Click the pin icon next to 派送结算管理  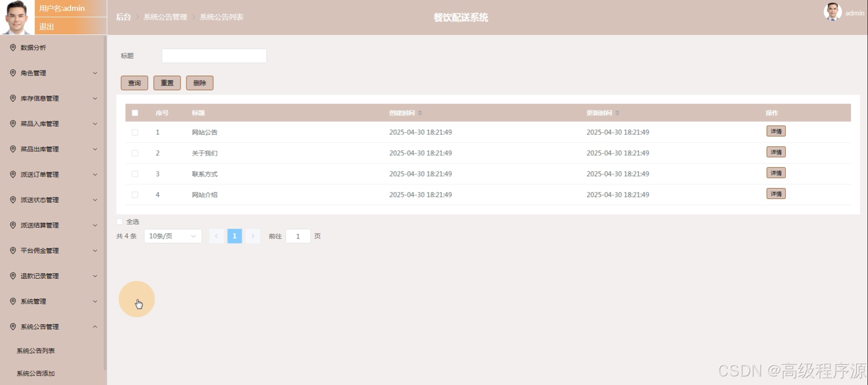coord(13,225)
